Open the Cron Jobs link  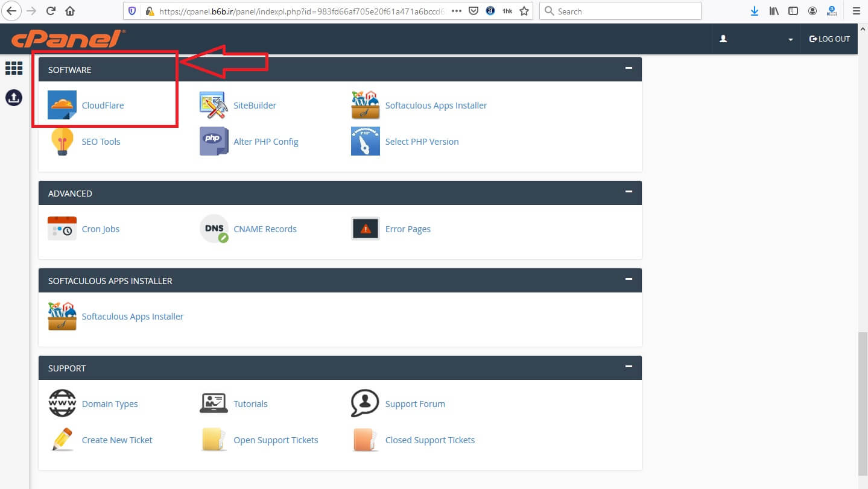[101, 229]
